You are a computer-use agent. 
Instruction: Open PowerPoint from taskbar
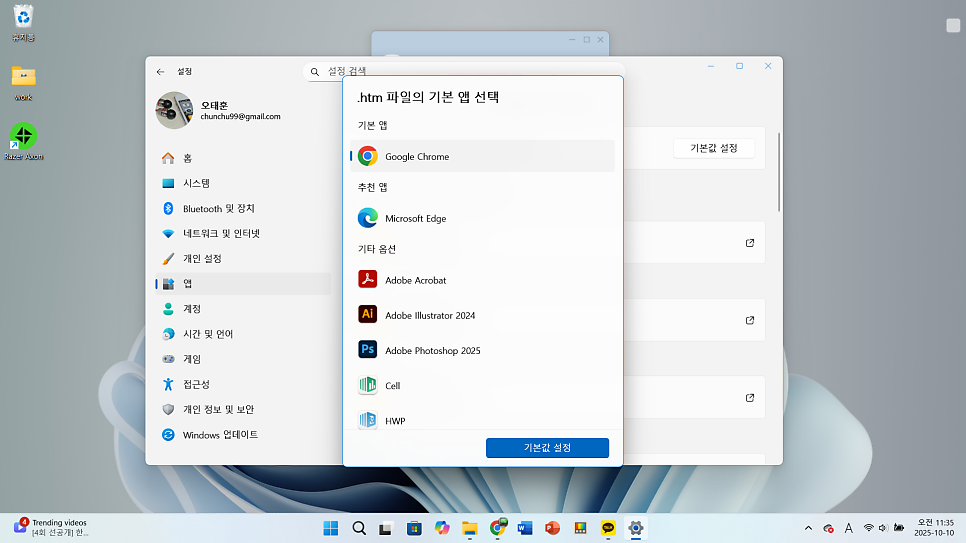tap(553, 528)
